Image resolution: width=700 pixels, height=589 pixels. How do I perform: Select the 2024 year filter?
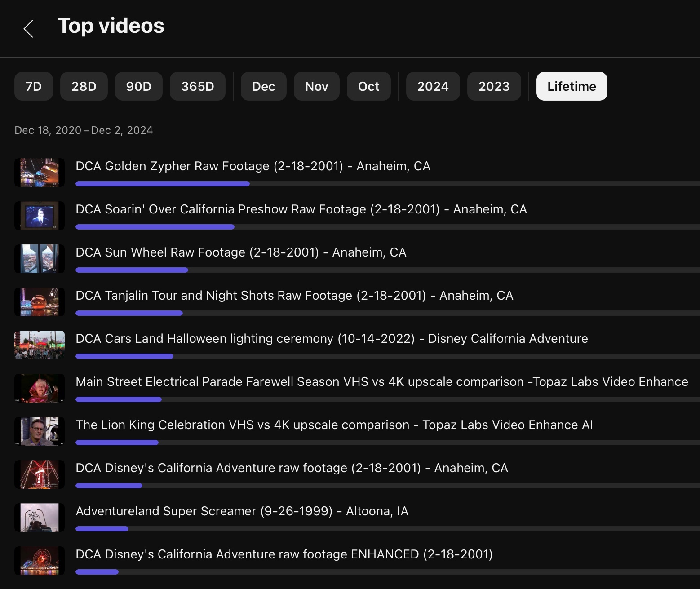coord(433,86)
